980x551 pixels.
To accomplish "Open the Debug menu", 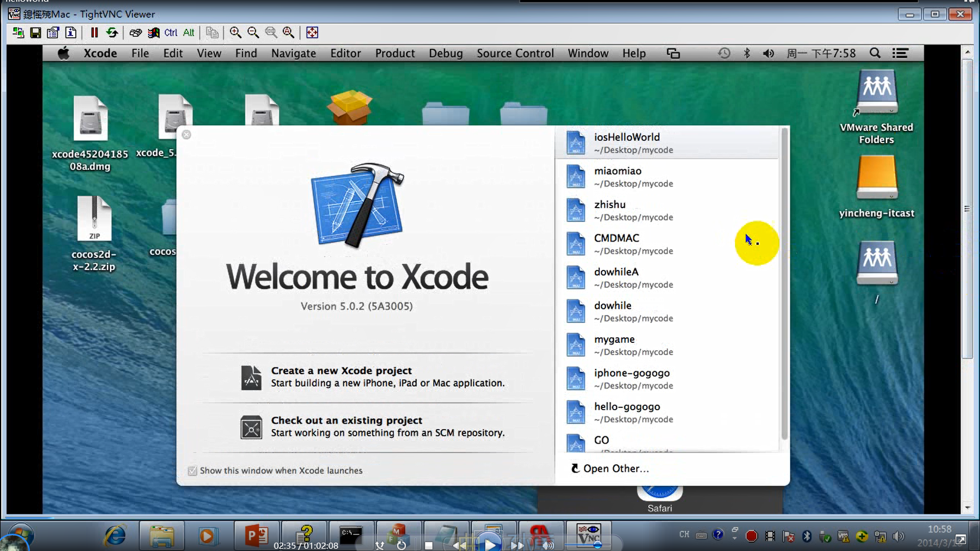I will [446, 53].
